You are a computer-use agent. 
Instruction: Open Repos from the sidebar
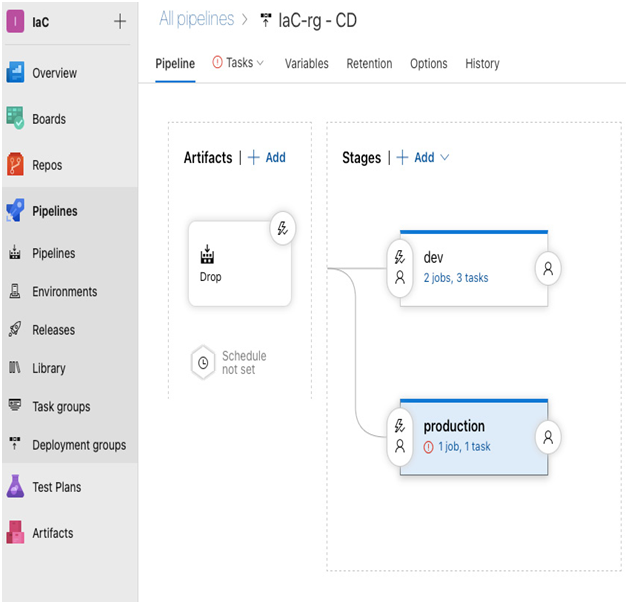click(x=47, y=165)
